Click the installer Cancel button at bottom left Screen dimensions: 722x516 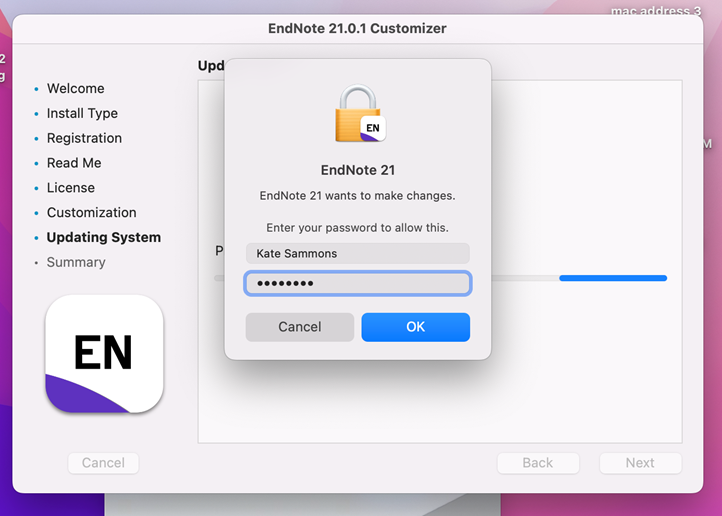(x=103, y=463)
